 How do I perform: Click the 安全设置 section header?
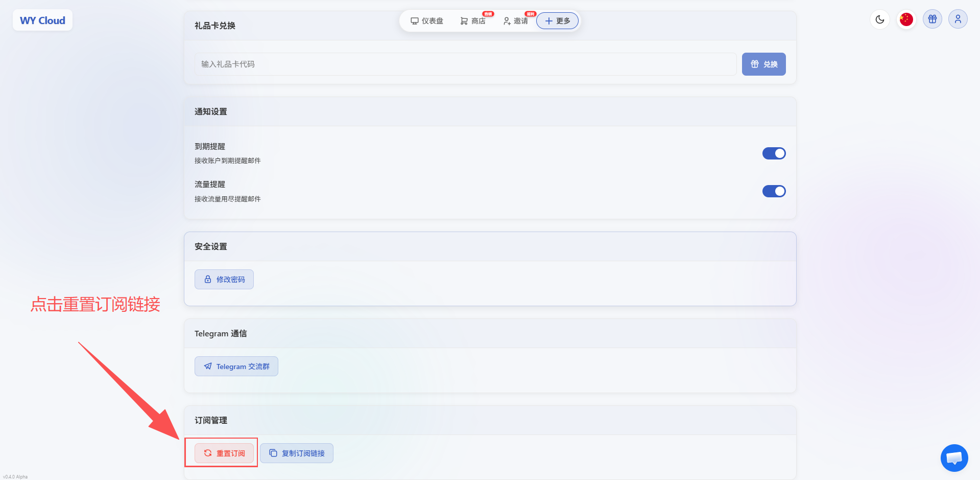[211, 246]
